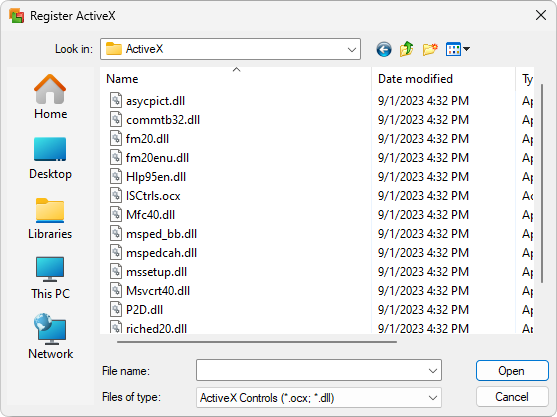The image size is (557, 417).
Task: Select file msped_bb.dll
Action: tap(161, 234)
